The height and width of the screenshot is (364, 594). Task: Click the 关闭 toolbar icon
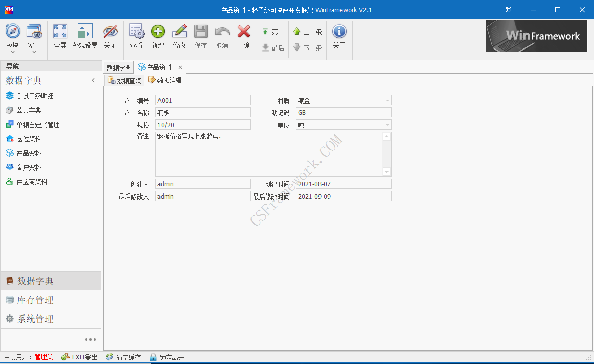click(x=110, y=32)
